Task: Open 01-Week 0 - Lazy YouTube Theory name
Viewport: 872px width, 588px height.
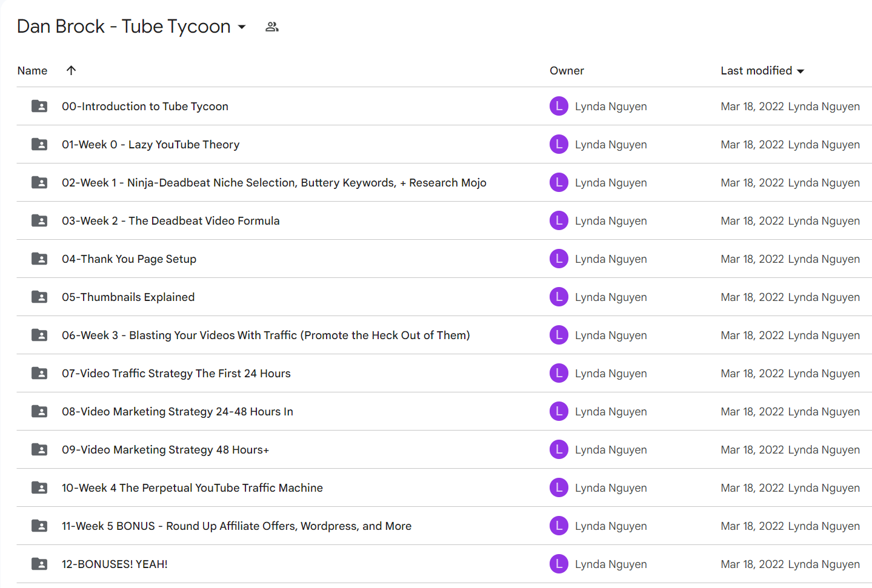Action: click(150, 145)
